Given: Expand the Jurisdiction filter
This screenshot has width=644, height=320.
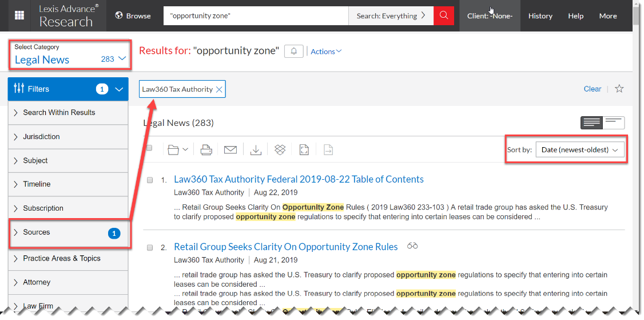Looking at the screenshot, I should [x=68, y=137].
